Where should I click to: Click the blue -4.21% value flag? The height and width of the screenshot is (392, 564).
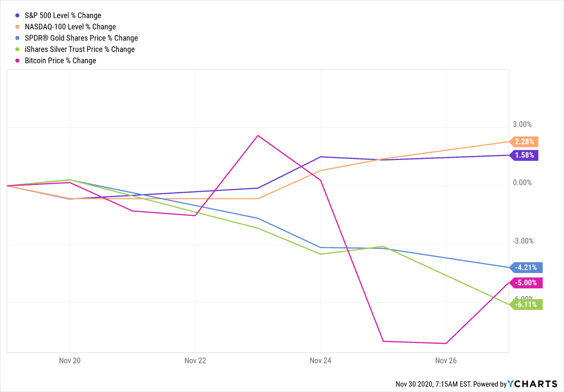tap(526, 268)
